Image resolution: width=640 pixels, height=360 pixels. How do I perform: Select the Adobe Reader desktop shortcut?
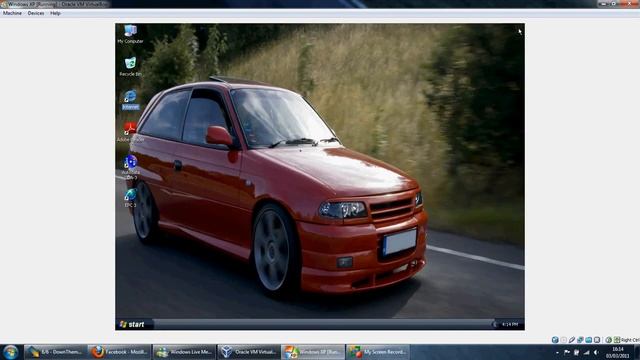tap(130, 132)
